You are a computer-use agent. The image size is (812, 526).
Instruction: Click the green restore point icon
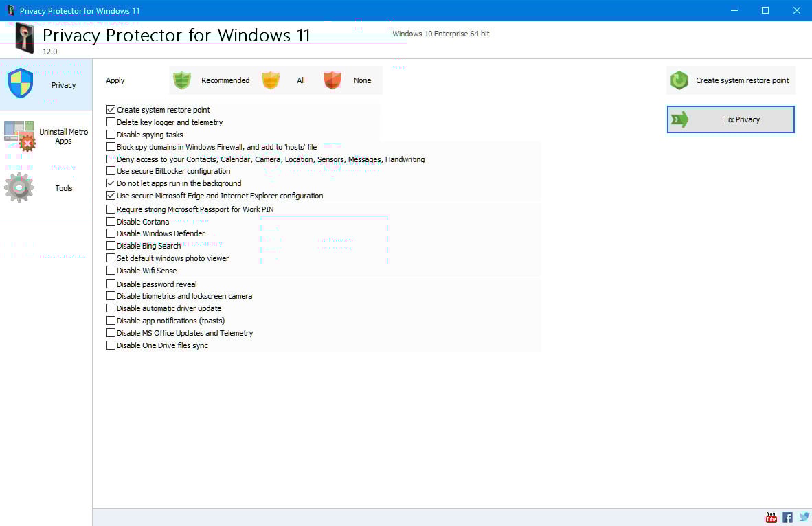(x=679, y=80)
